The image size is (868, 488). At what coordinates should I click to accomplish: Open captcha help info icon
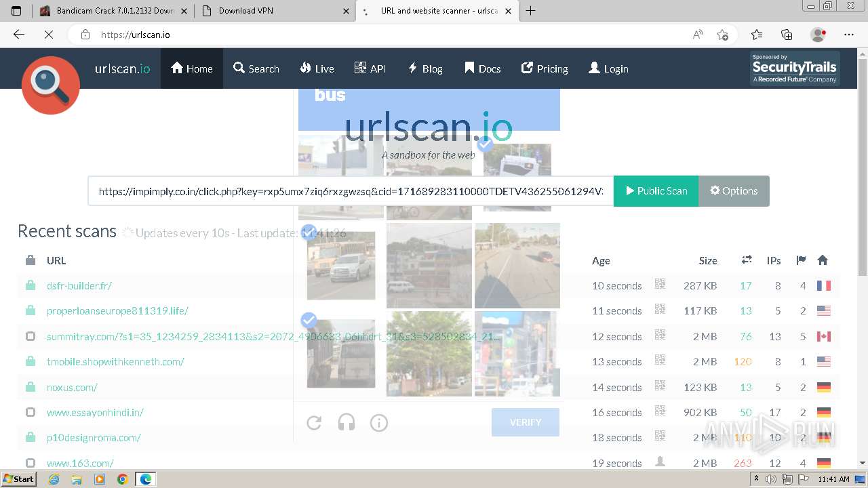point(379,423)
